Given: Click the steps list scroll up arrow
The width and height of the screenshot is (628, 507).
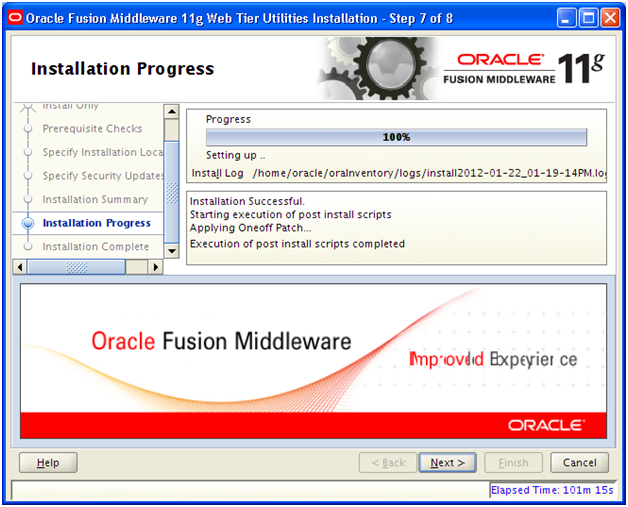Looking at the screenshot, I should pos(172,111).
